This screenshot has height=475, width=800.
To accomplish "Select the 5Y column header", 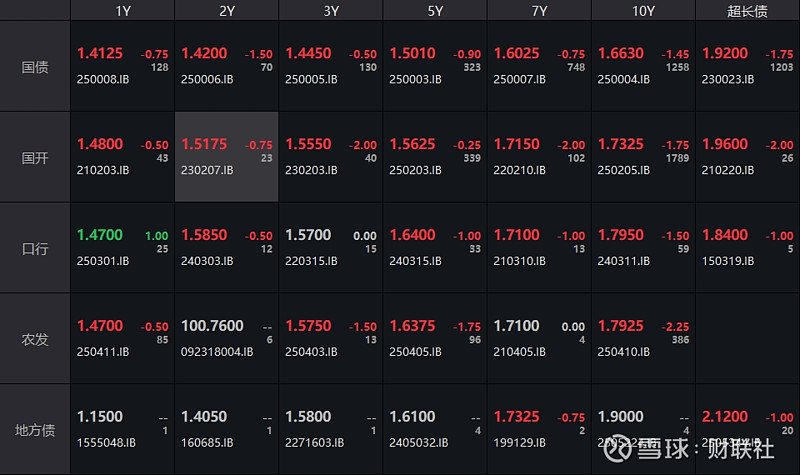I will pos(435,11).
